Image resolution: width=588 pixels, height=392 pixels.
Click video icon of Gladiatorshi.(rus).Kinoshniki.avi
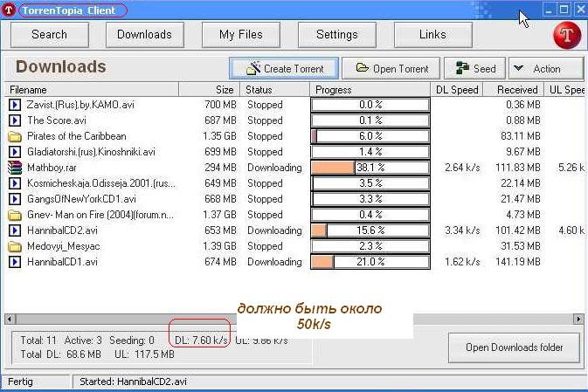pyautogui.click(x=15, y=152)
